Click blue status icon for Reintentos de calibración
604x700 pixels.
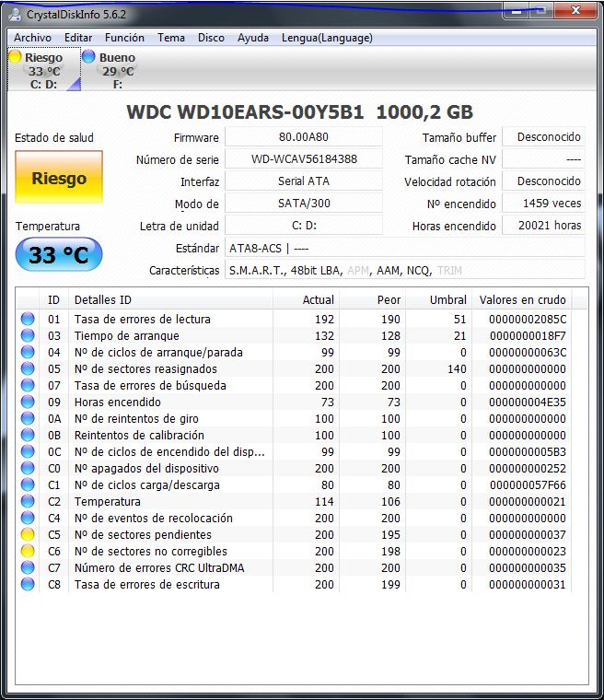pyautogui.click(x=28, y=435)
